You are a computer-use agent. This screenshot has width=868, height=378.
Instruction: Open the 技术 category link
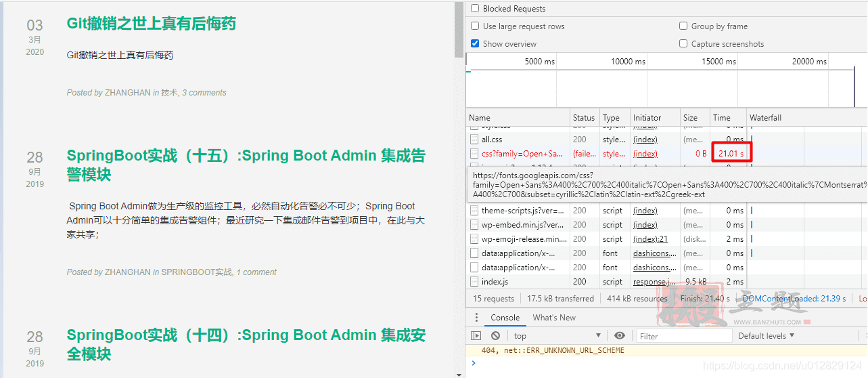pos(169,93)
